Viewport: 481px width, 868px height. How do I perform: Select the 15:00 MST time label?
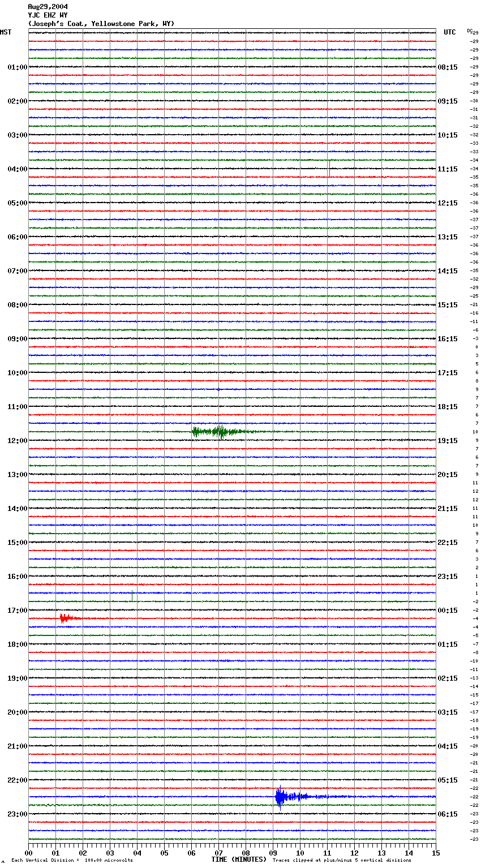(18, 543)
